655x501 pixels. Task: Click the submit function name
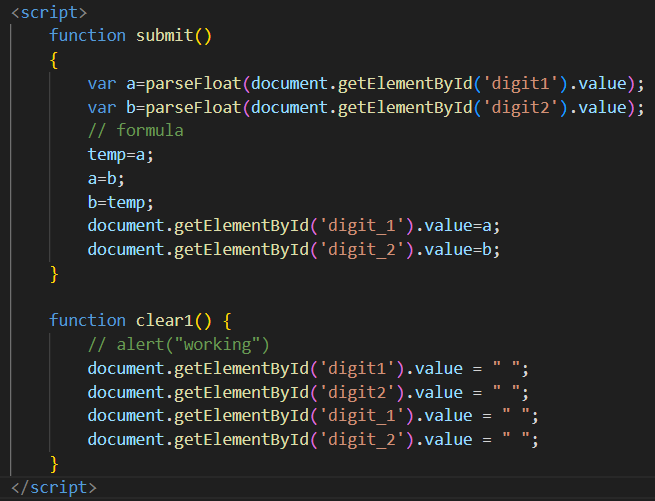pyautogui.click(x=166, y=35)
